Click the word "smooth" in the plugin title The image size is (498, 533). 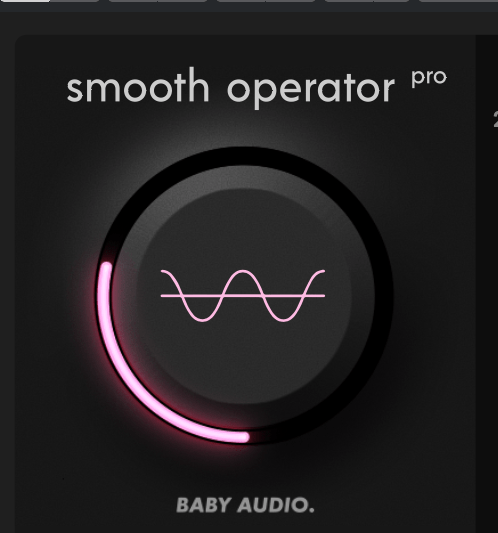(138, 85)
